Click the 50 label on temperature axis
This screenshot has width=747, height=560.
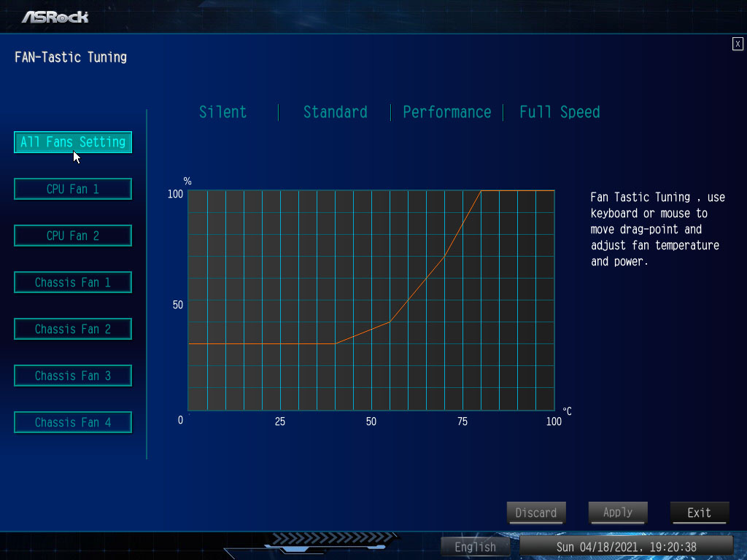tap(371, 421)
